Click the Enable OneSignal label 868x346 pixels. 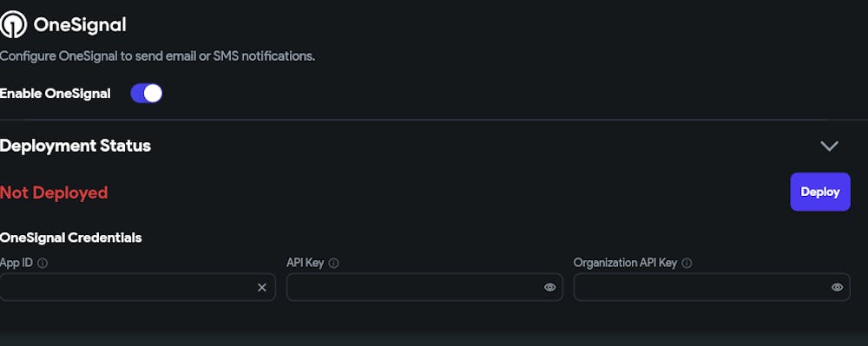(56, 94)
